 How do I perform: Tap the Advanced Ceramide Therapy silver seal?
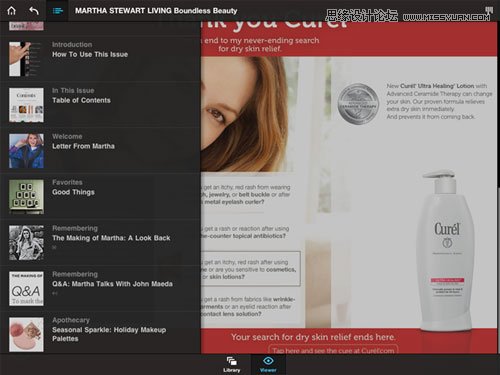point(358,104)
